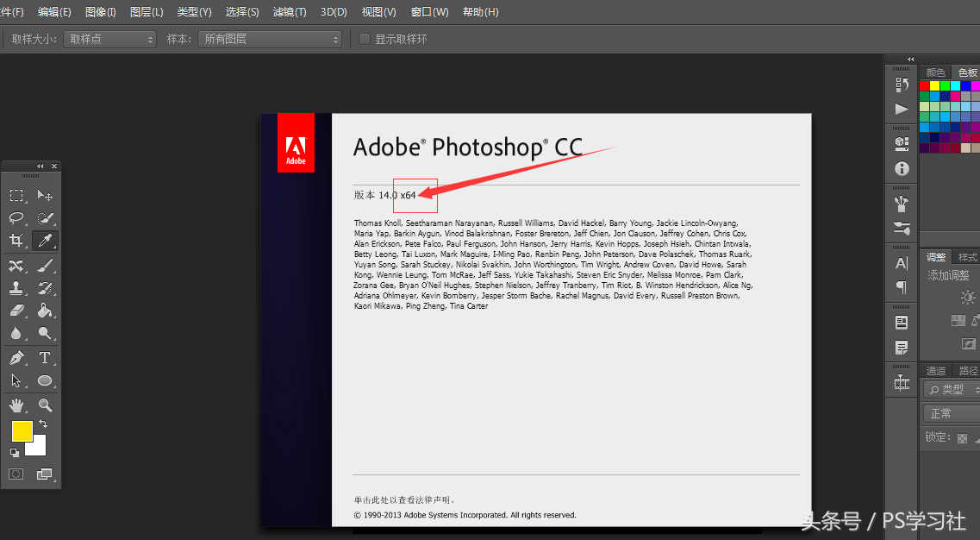This screenshot has height=540, width=980.
Task: Open the blend mode dropdown
Action: click(x=952, y=413)
